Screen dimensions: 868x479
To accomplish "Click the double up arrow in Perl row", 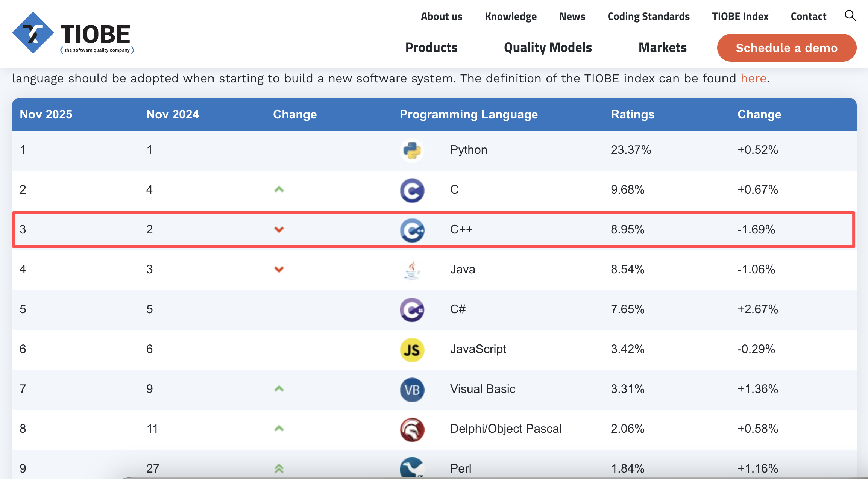I will [279, 468].
